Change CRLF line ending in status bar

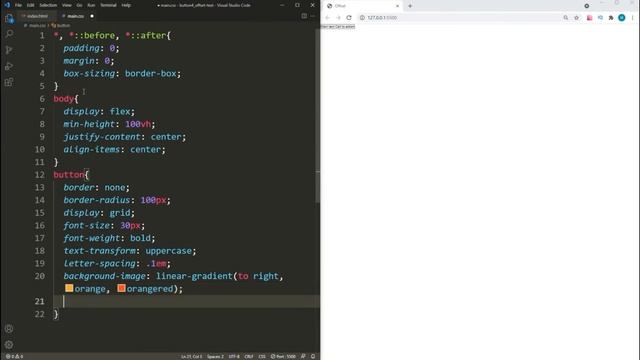pyautogui.click(x=249, y=356)
